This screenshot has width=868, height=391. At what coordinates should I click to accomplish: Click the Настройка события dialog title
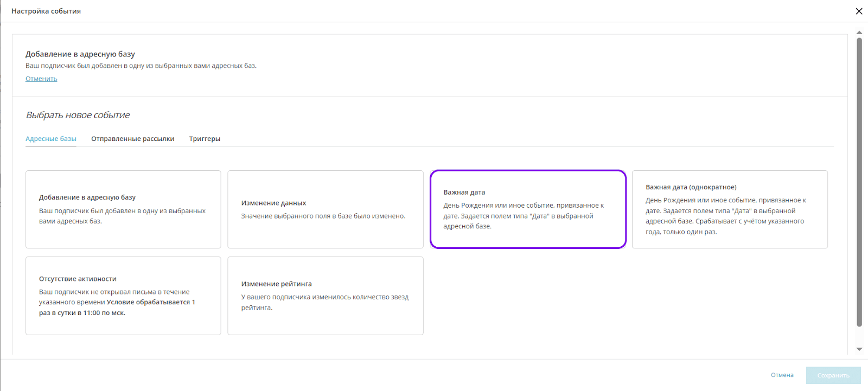(46, 11)
